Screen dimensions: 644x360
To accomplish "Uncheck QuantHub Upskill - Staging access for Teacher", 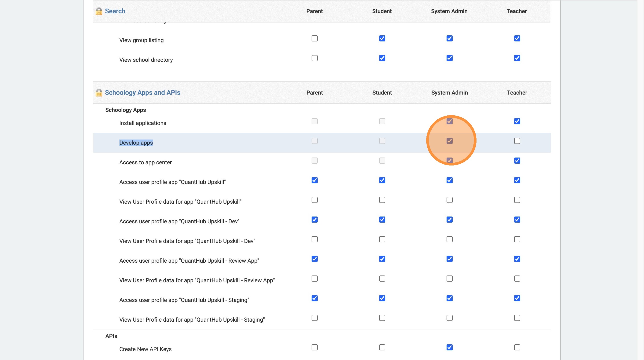I will click(517, 298).
